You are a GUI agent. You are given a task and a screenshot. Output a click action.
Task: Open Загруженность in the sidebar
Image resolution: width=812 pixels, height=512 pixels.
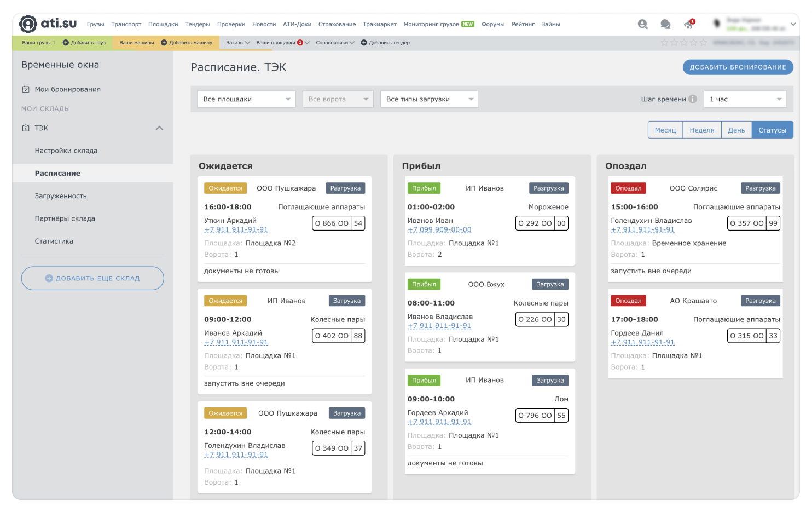point(61,196)
